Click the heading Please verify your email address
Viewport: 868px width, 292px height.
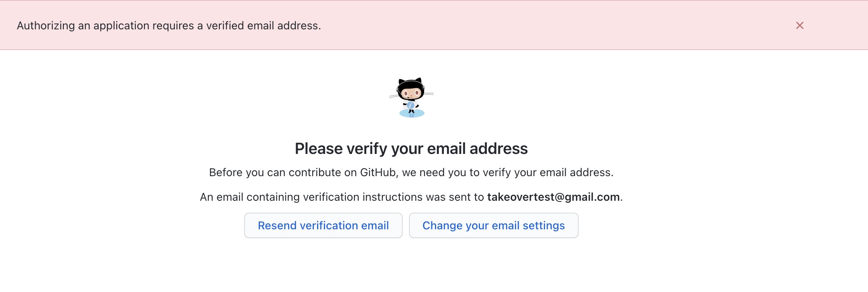(411, 149)
